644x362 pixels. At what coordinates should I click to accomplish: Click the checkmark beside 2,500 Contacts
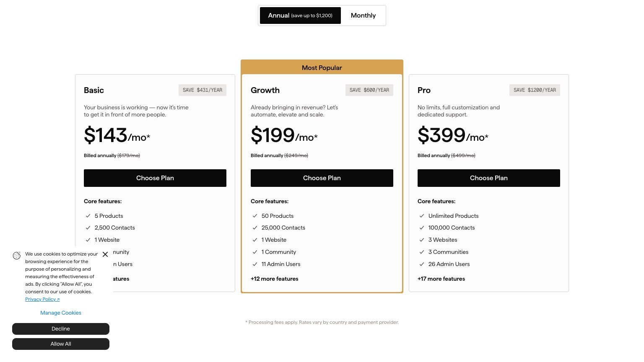(x=88, y=228)
